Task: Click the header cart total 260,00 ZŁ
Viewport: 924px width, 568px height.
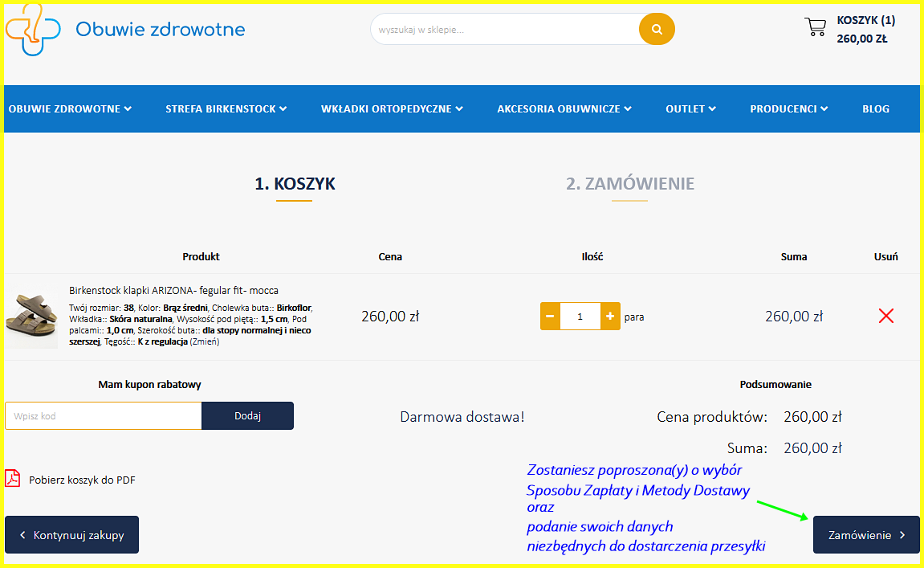Action: [861, 39]
